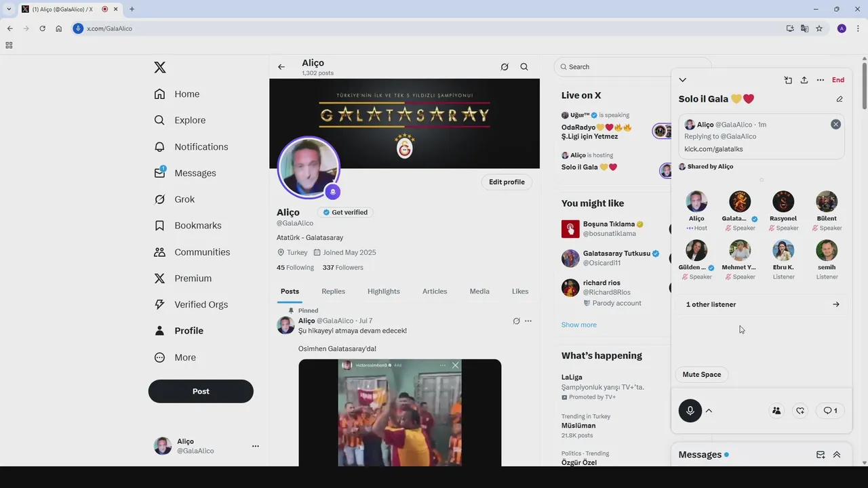Open Verified Orgs from the sidebar
The height and width of the screenshot is (488, 868).
point(191,304)
